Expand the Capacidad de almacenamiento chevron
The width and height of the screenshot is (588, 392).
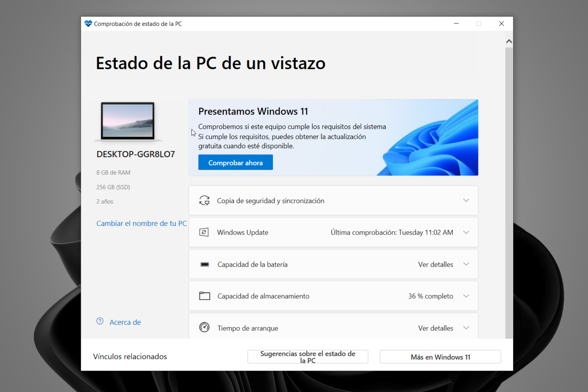[466, 296]
